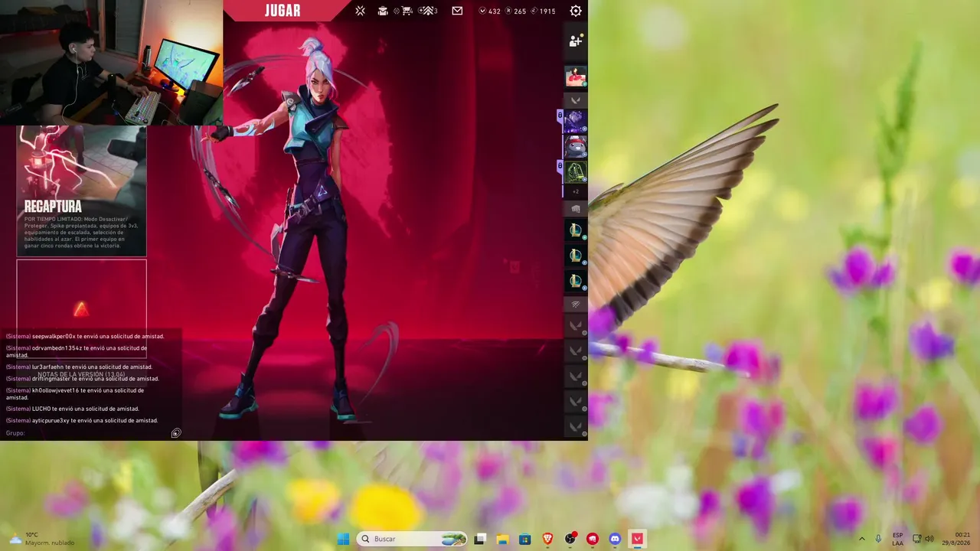Open the network and volume quick settings
Viewport: 980px width, 551px height.
(x=923, y=539)
